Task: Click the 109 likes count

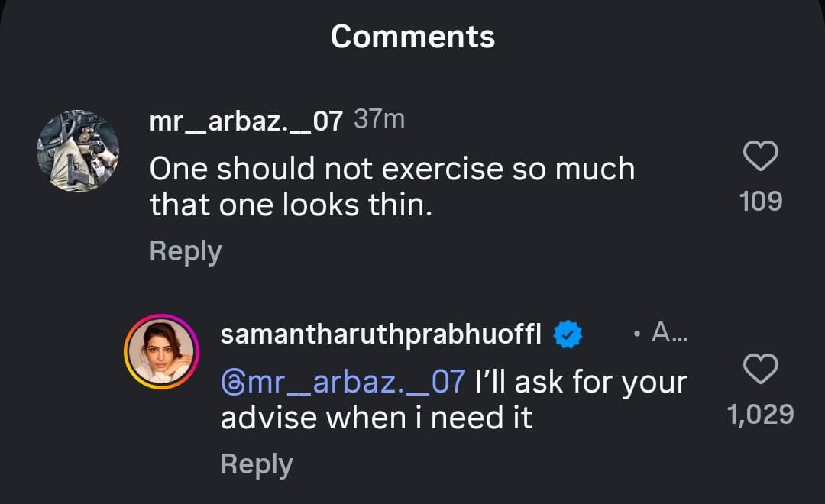Action: click(760, 201)
